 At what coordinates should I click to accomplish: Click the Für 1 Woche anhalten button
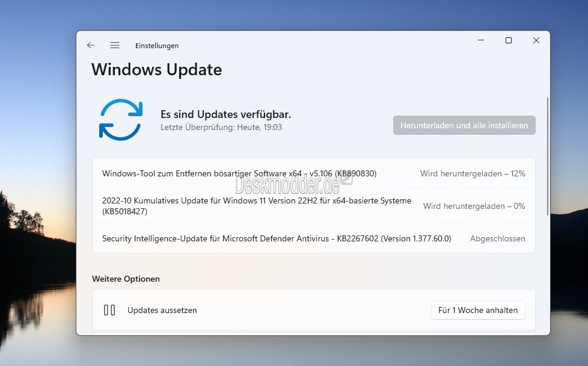pyautogui.click(x=478, y=310)
